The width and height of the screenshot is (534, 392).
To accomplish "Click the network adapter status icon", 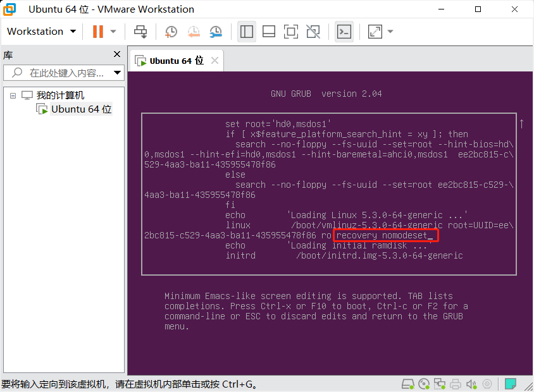I will [x=440, y=383].
